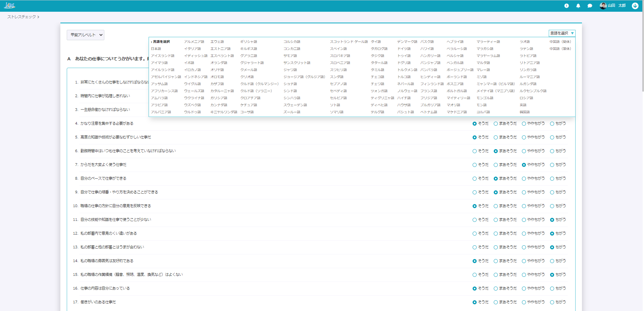The width and height of the screenshot is (644, 311).
Task: Select ちがう for question 7
Action: point(552,165)
